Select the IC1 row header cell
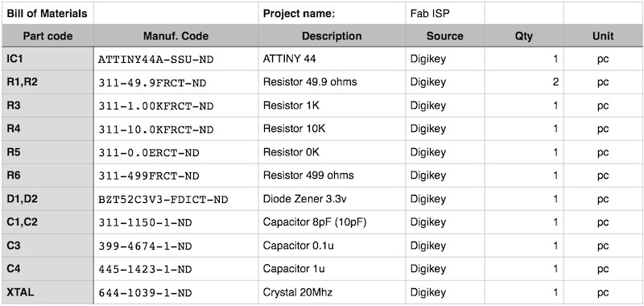The image size is (644, 306). tap(47, 59)
